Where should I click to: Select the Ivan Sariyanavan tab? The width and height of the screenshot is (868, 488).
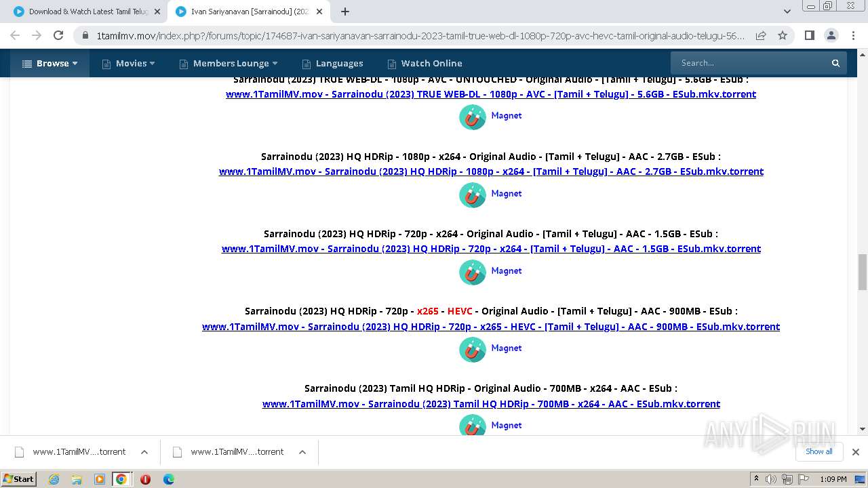(249, 12)
